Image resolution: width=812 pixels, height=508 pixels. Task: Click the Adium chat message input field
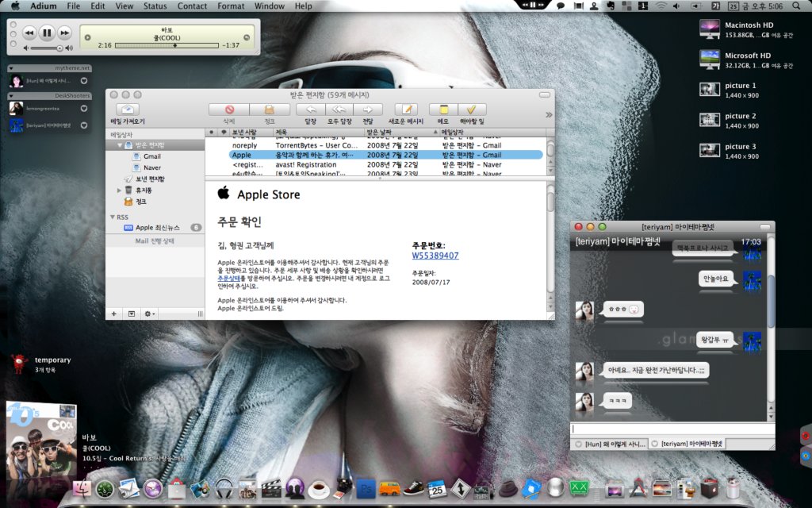pos(672,429)
